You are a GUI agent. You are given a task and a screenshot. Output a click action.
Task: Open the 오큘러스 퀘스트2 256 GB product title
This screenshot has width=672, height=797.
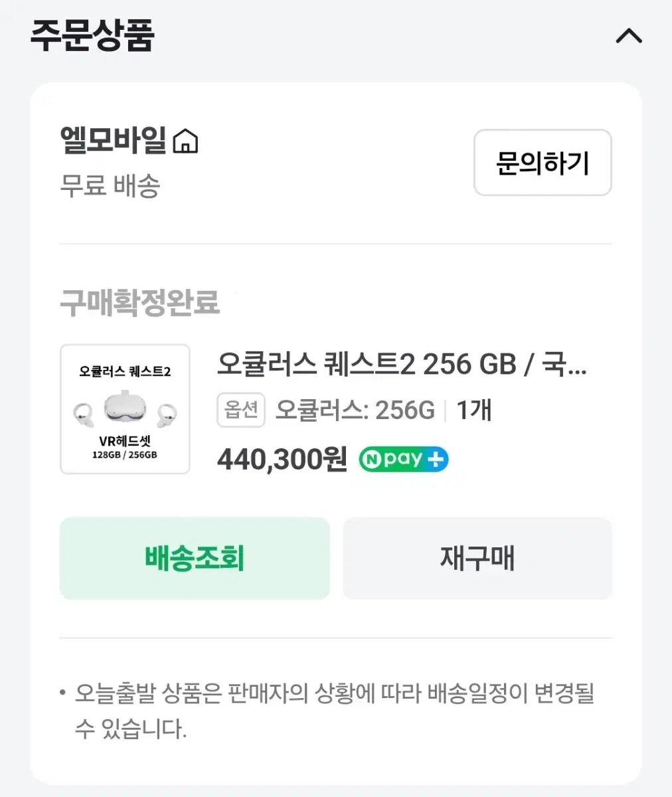402,364
